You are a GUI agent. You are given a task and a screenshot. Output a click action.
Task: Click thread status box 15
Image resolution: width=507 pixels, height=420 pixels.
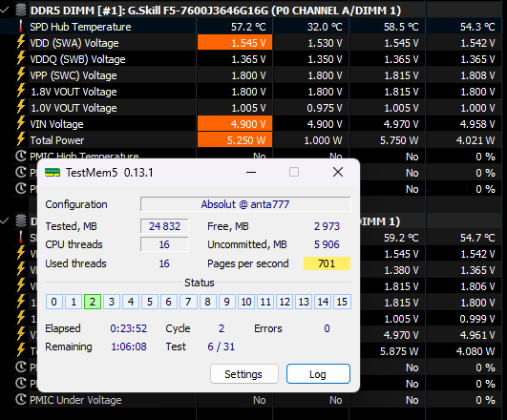pyautogui.click(x=342, y=302)
